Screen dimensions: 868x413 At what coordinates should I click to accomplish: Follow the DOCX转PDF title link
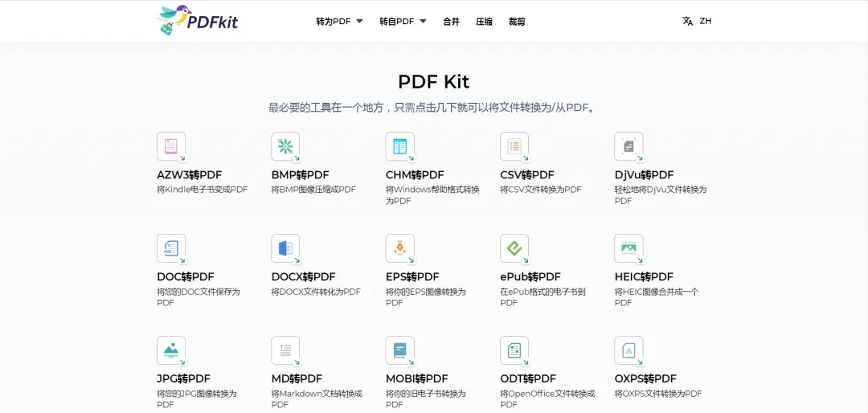[x=303, y=277]
